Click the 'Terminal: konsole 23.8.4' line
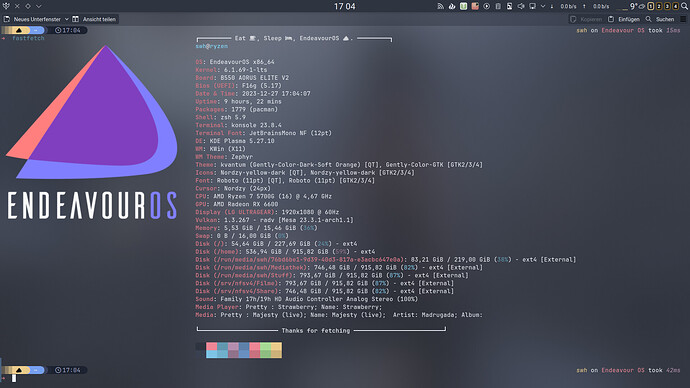 point(239,125)
